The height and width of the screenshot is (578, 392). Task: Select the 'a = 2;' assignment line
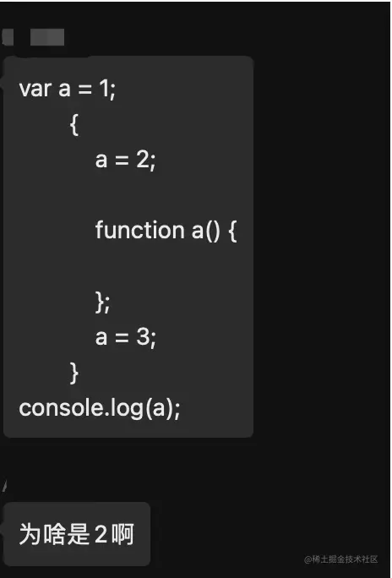coord(125,160)
